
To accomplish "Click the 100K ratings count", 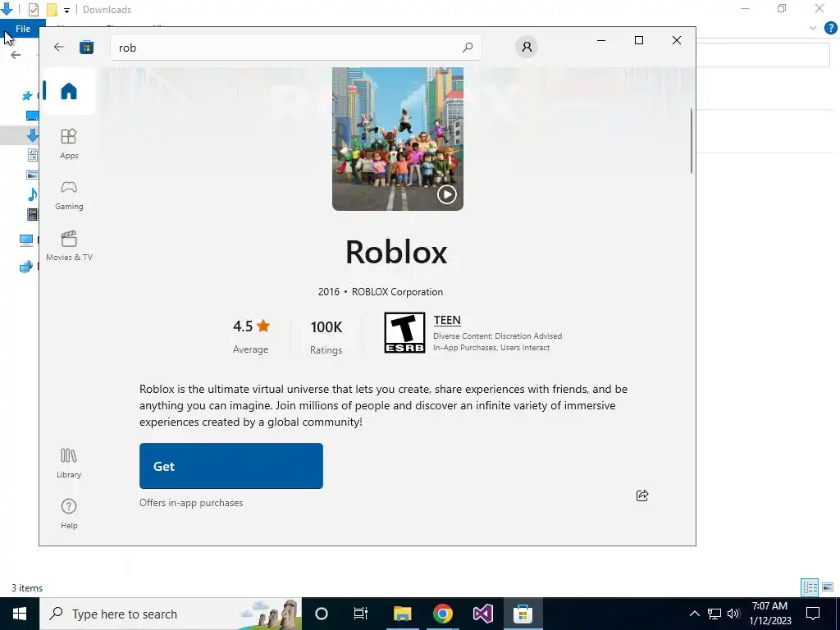I will tap(326, 326).
